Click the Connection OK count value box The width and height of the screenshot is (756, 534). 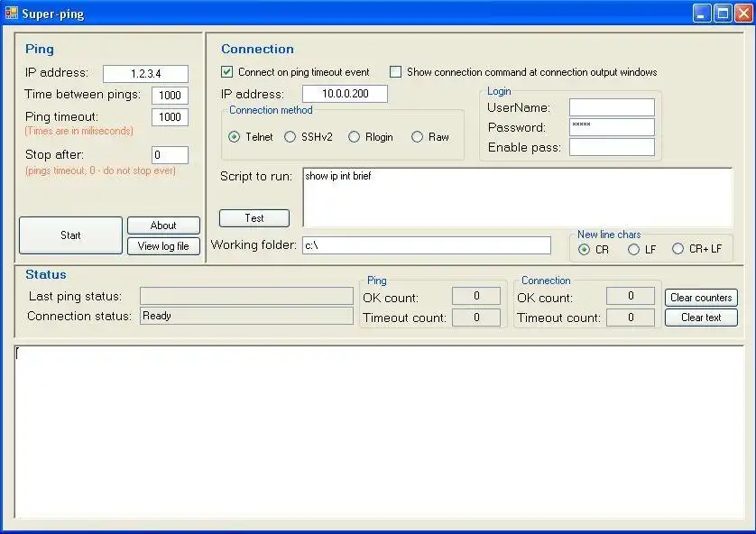631,296
